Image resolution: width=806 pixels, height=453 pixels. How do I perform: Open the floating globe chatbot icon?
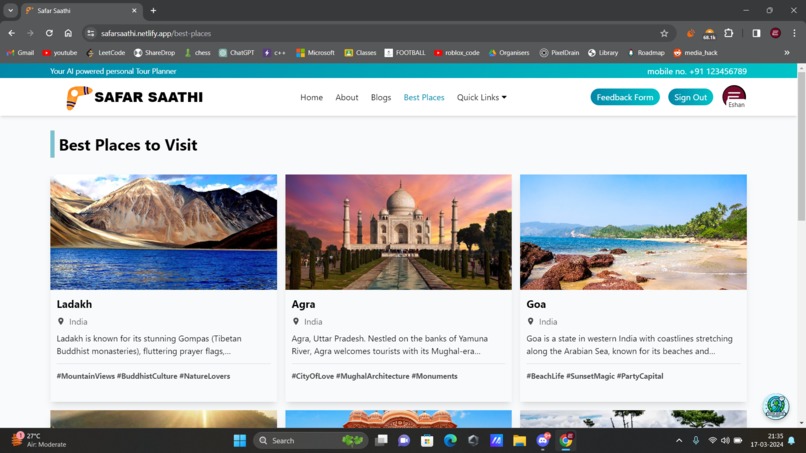click(776, 406)
